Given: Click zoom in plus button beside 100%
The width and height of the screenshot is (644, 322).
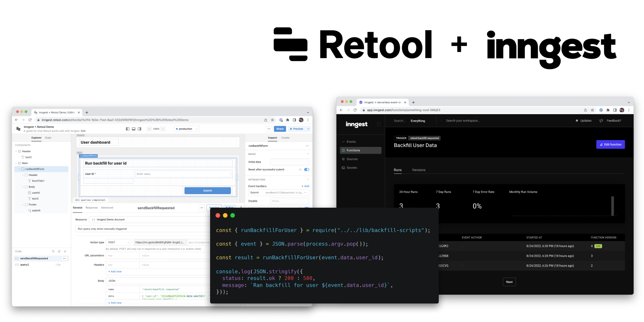Looking at the screenshot, I should click(163, 129).
